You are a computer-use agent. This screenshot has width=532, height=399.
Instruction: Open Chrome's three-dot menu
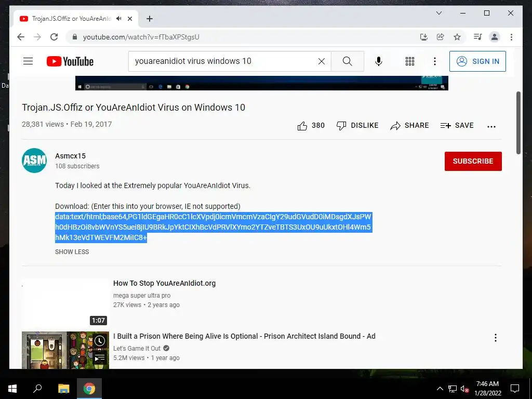pyautogui.click(x=511, y=37)
